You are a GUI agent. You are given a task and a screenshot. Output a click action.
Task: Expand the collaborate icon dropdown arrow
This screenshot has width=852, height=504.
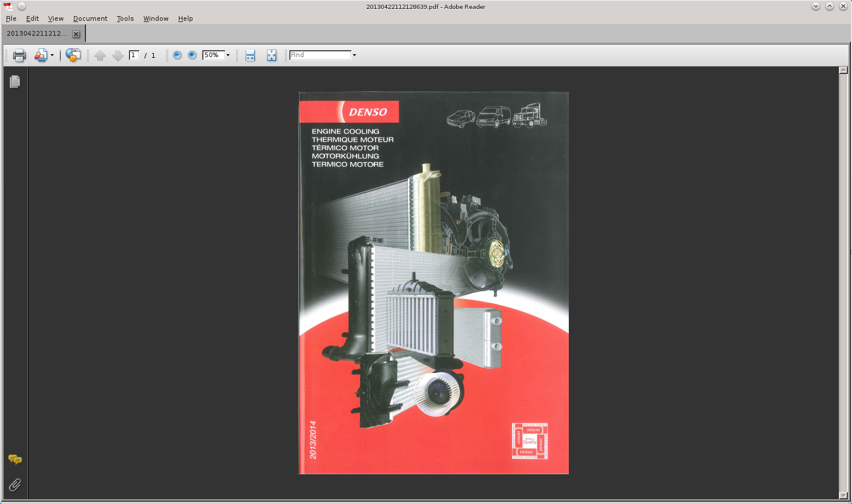[52, 55]
